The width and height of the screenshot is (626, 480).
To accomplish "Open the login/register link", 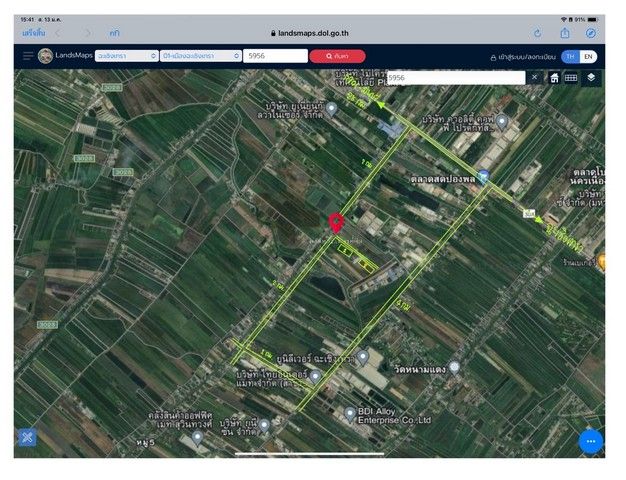I will 521,57.
